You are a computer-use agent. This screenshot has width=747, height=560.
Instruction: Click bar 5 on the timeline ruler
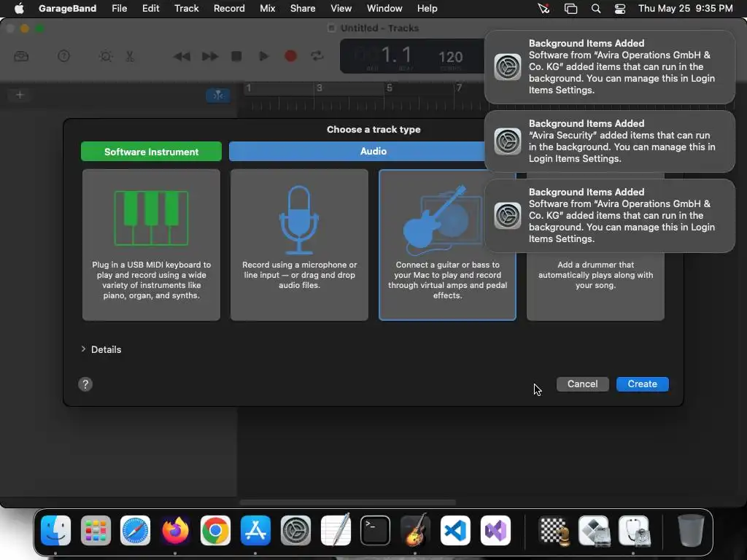click(390, 87)
